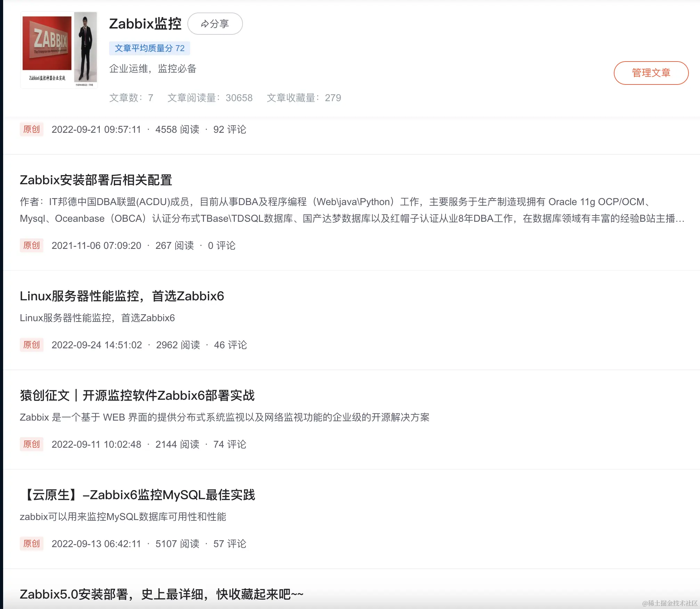Click 原创 tag dated 2021-11-06

[32, 246]
